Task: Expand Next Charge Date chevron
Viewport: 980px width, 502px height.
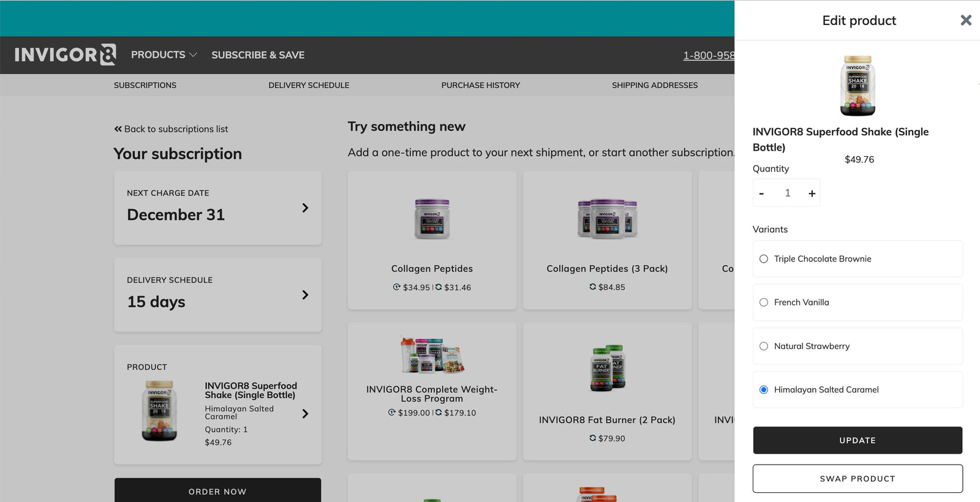Action: click(305, 208)
